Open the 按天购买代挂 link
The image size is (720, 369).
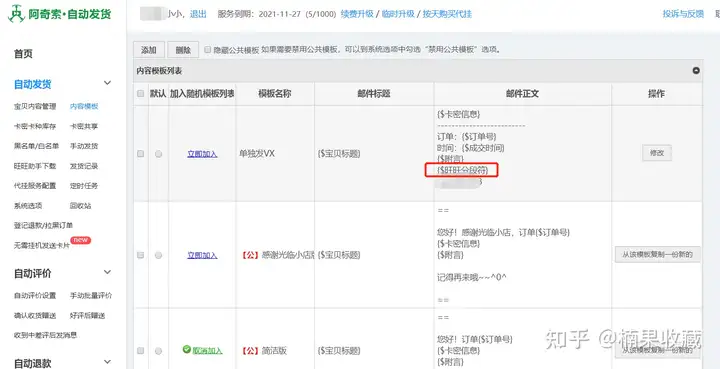click(x=447, y=14)
